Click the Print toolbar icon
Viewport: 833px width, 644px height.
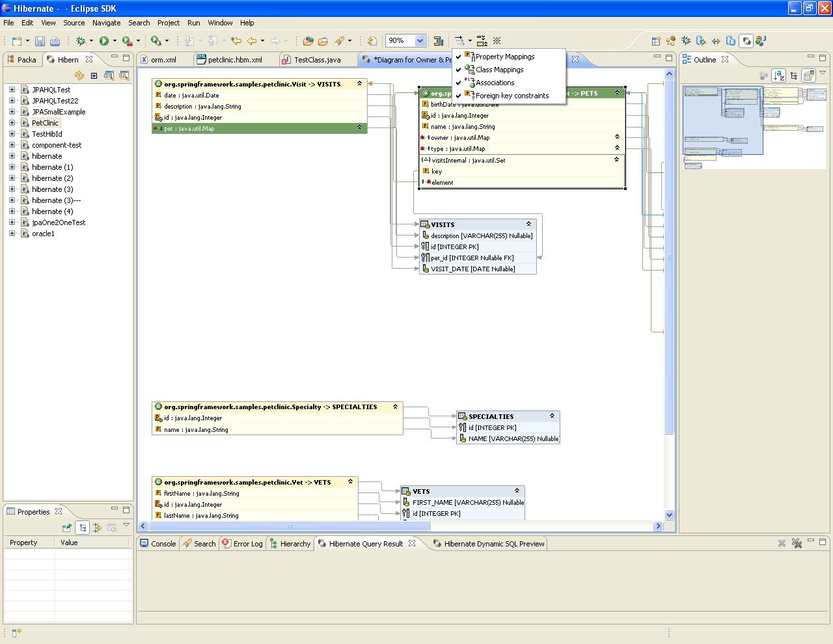pyautogui.click(x=55, y=41)
